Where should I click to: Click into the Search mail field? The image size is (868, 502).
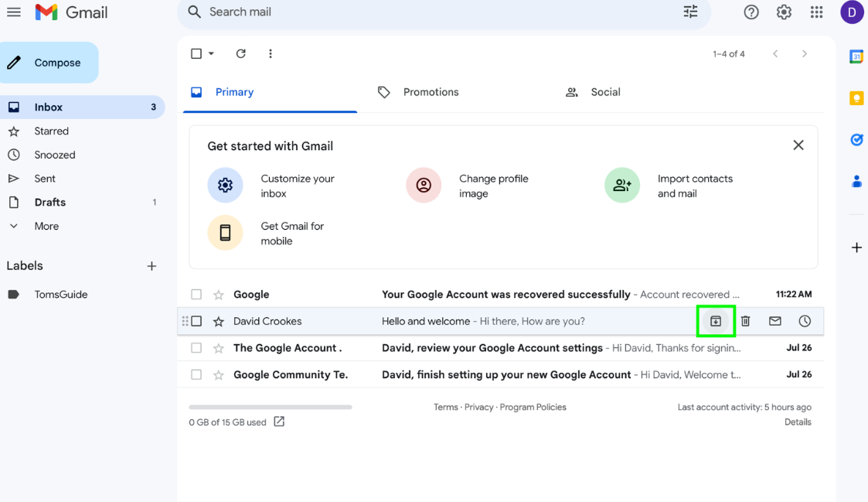[444, 12]
